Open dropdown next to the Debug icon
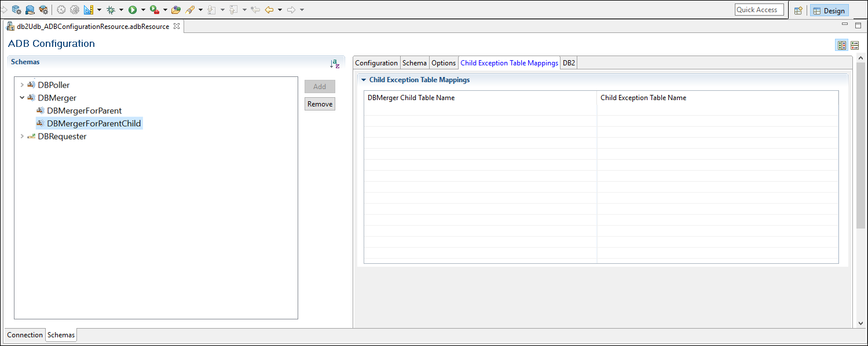This screenshot has width=868, height=346. point(121,10)
